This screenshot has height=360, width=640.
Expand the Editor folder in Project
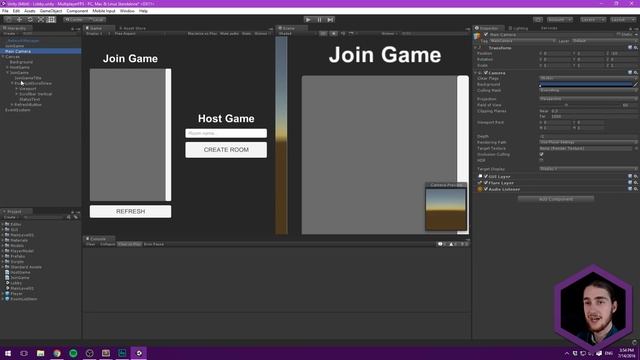(3, 224)
